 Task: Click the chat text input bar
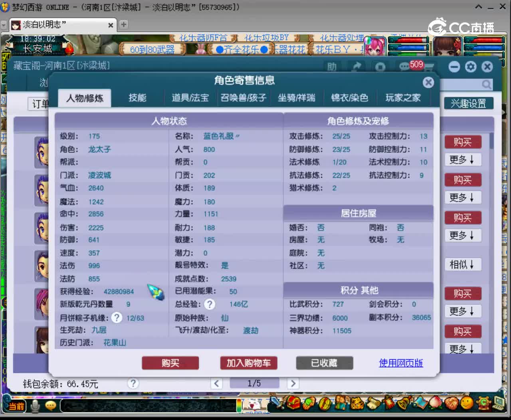coord(148,406)
